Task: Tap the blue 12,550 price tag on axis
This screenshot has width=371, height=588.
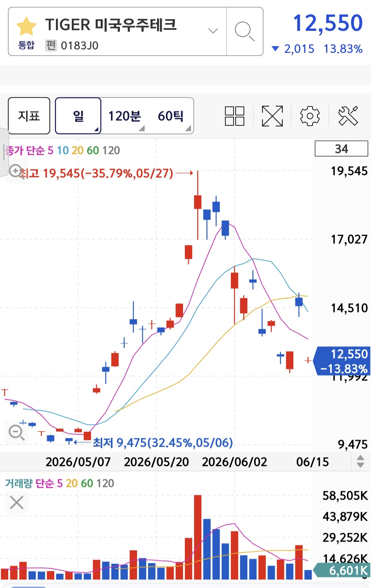Action: click(x=342, y=361)
